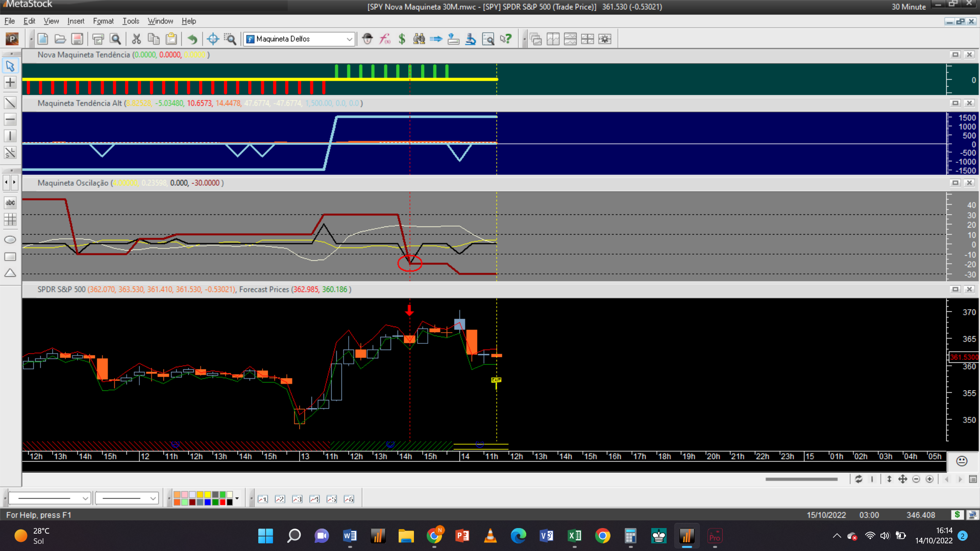The image size is (980, 551).
Task: Select the crosshair data window tool
Action: click(213, 39)
